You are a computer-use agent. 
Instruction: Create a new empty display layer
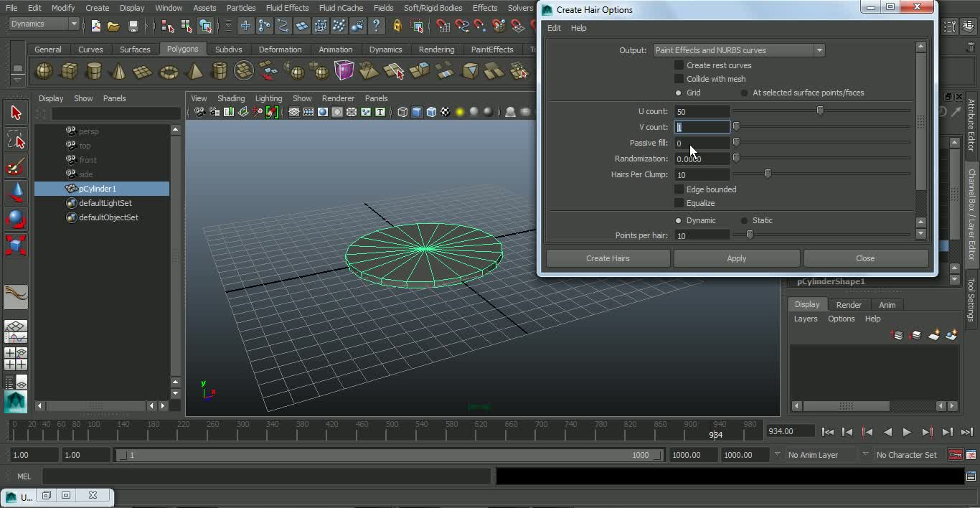click(x=933, y=335)
